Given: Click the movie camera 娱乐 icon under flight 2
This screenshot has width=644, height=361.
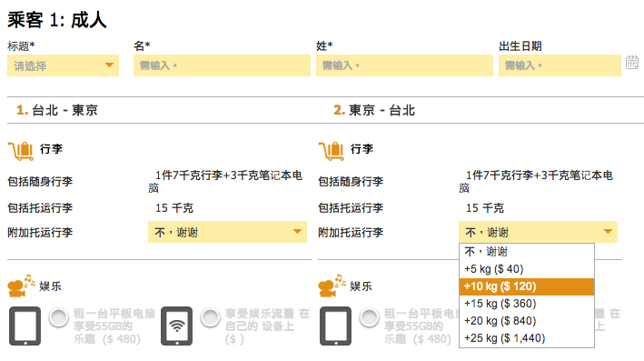Looking at the screenshot, I should pyautogui.click(x=332, y=286).
